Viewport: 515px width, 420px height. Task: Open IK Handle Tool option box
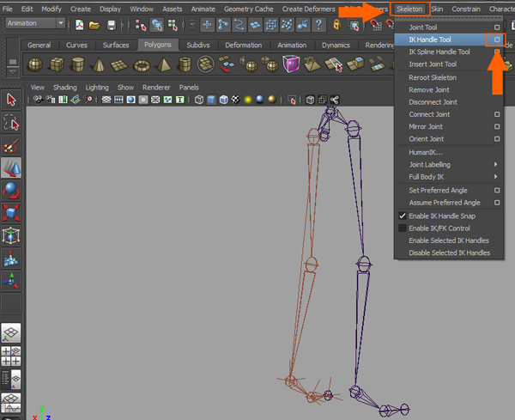pos(497,40)
